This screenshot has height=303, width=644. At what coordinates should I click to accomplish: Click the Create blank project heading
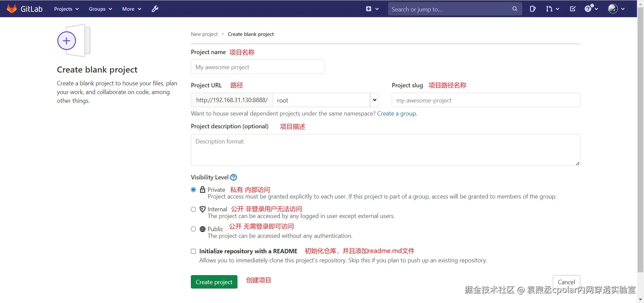click(x=97, y=70)
